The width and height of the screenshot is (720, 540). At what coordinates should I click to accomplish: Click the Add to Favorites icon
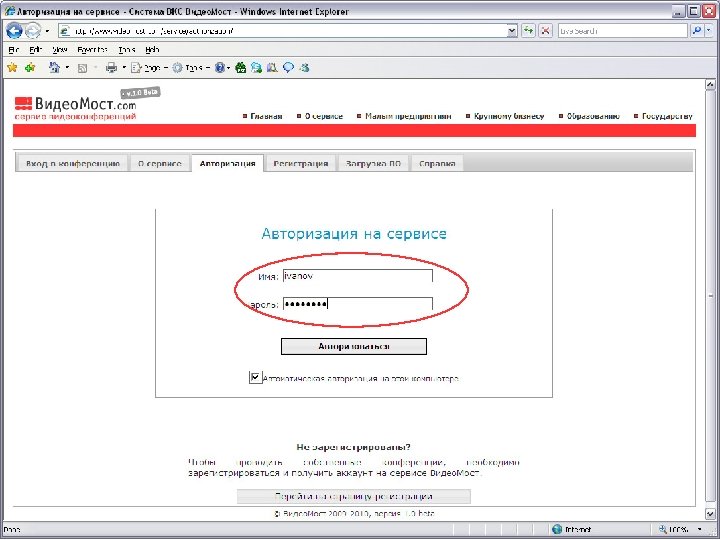30,68
